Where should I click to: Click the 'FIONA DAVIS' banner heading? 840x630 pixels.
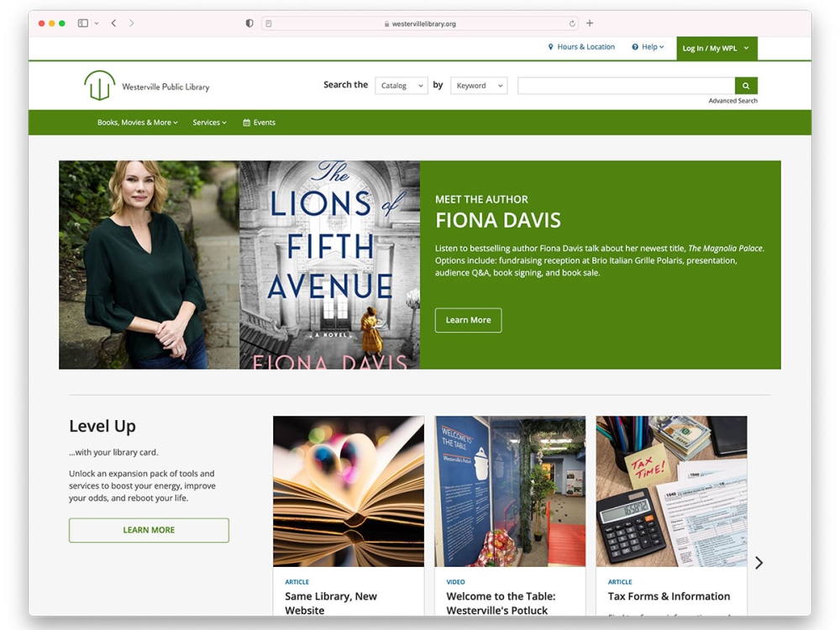497,220
